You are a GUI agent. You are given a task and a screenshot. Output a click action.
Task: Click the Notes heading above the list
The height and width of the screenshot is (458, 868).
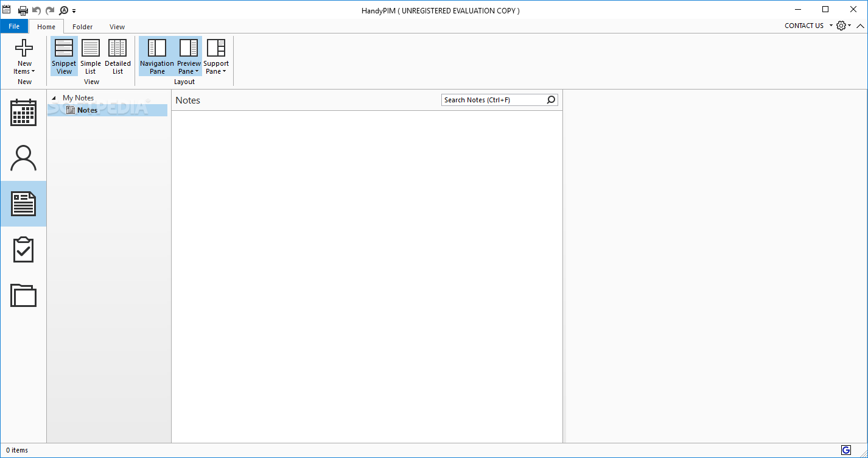(x=188, y=100)
